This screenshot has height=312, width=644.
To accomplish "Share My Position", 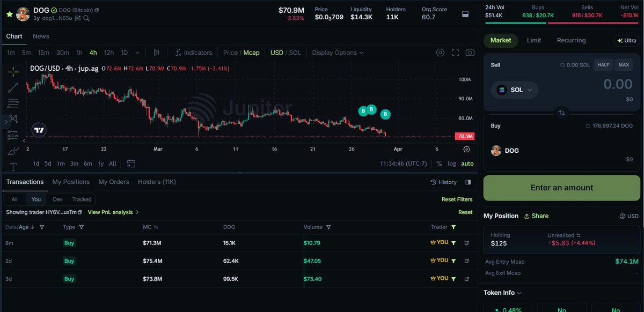I will [x=536, y=216].
